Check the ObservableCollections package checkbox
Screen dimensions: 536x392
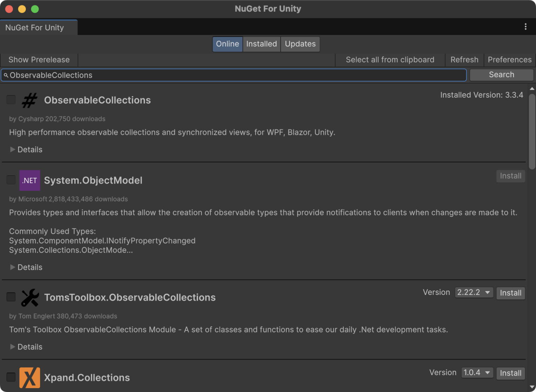[11, 99]
